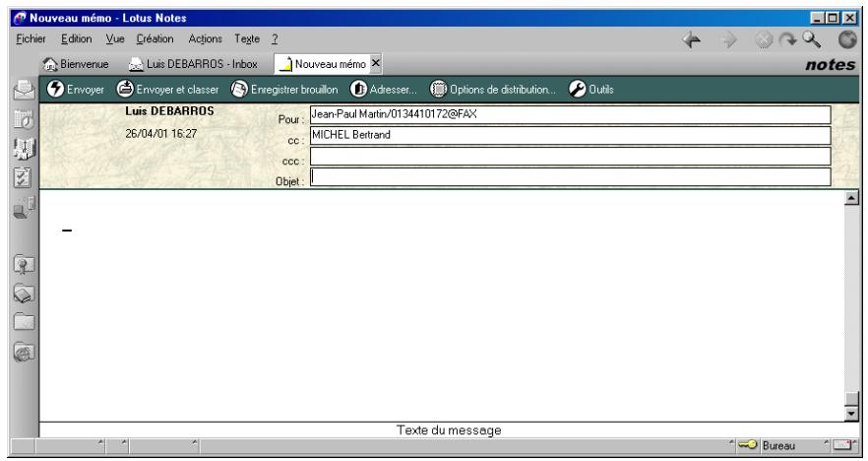Image resolution: width=868 pixels, height=461 pixels.
Task: Click the wrench icon beside Outils
Action: click(578, 89)
